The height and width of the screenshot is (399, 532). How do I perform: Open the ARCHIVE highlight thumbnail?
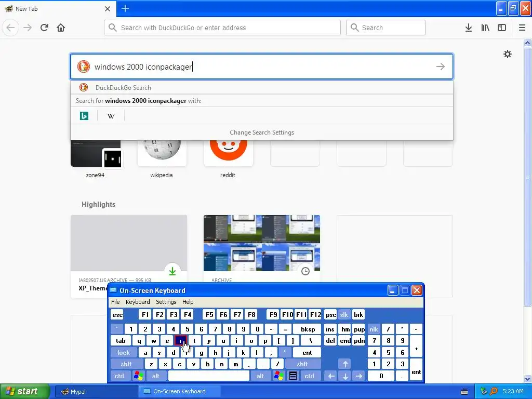[262, 243]
